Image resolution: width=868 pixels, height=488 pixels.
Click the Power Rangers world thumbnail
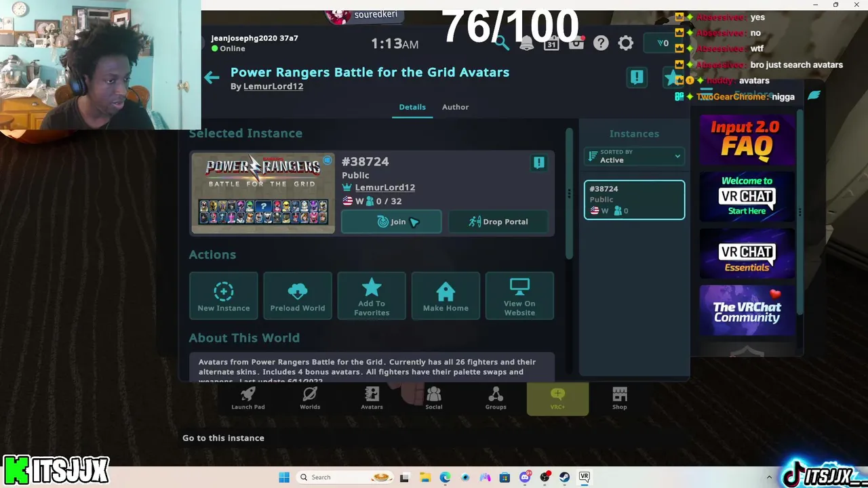263,193
